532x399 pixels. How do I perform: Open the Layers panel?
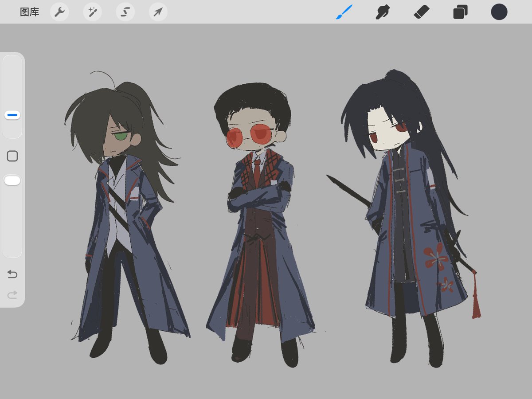point(460,12)
